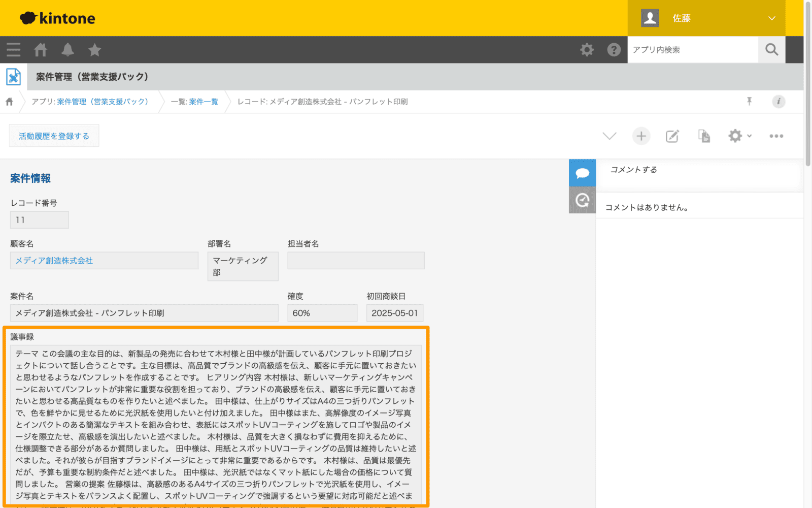The width and height of the screenshot is (812, 508).
Task: Click コメントはありません message
Action: tap(647, 207)
